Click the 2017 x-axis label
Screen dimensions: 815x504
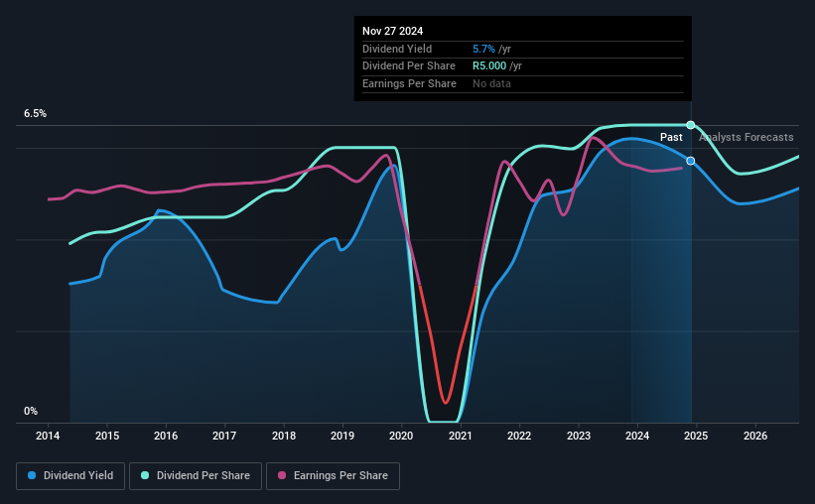pyautogui.click(x=224, y=436)
